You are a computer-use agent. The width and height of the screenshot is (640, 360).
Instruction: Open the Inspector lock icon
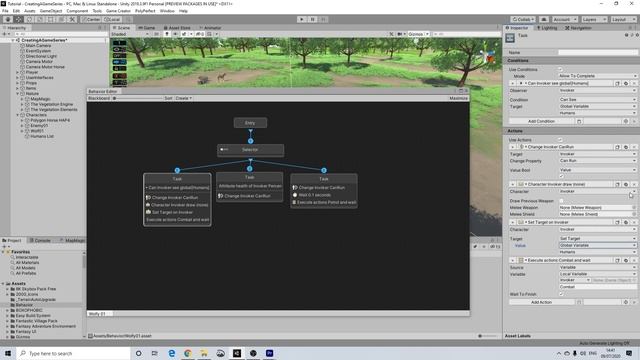(x=629, y=28)
